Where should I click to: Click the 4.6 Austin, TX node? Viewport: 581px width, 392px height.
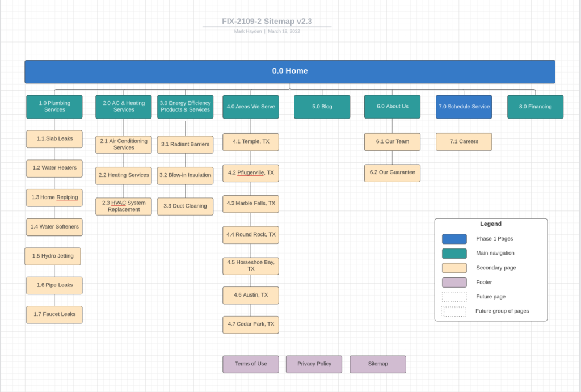pos(251,295)
